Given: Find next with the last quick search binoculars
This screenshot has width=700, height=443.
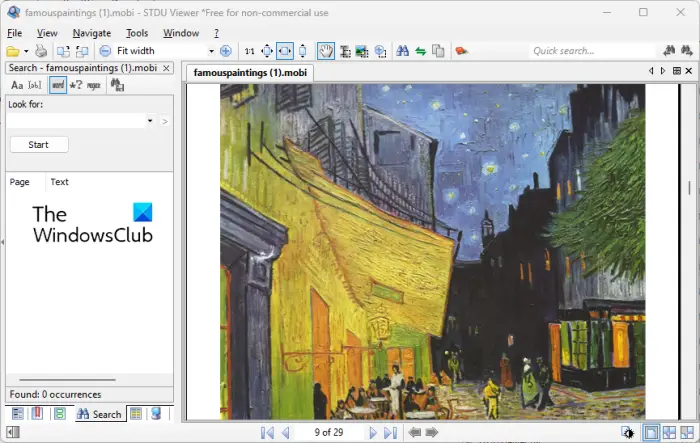Looking at the screenshot, I should 687,51.
